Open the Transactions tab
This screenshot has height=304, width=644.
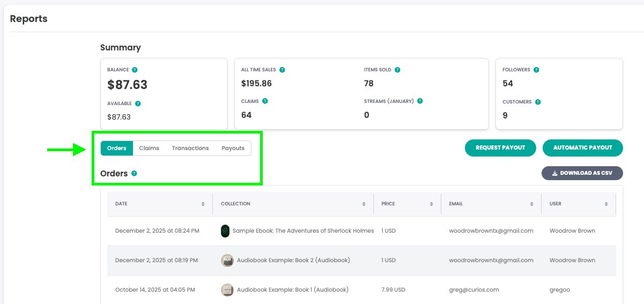tap(190, 148)
